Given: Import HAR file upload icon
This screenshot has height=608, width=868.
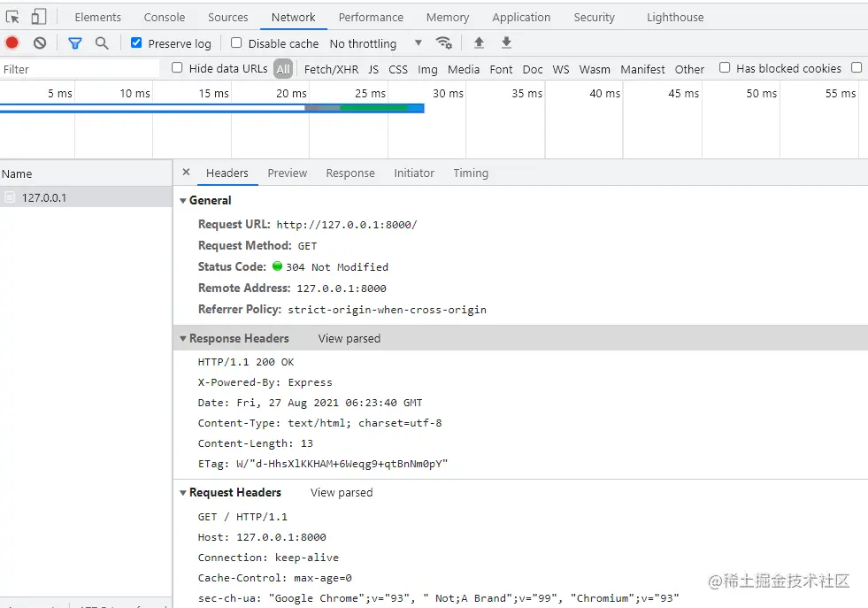Looking at the screenshot, I should click(x=480, y=42).
